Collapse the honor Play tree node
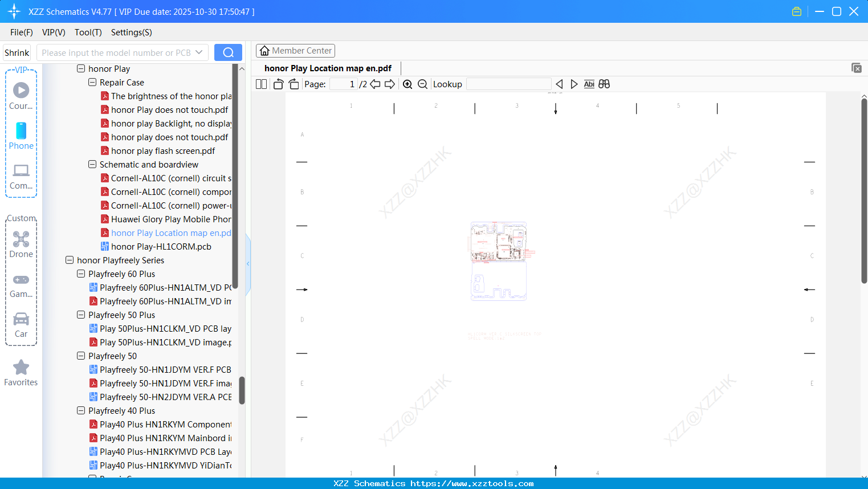Image resolution: width=868 pixels, height=489 pixels. pyautogui.click(x=81, y=68)
